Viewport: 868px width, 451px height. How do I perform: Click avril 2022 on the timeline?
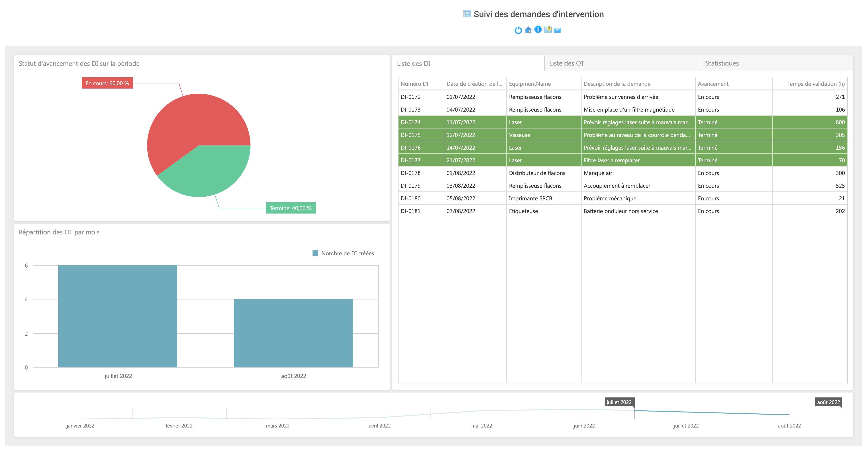tap(379, 426)
